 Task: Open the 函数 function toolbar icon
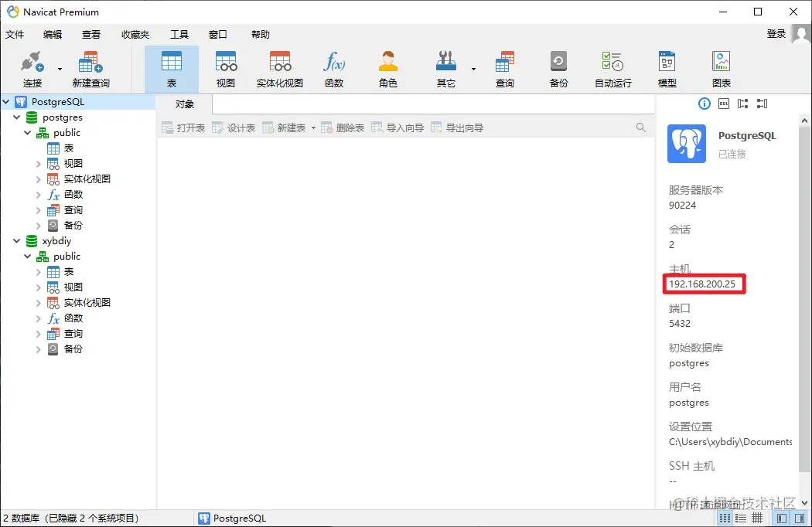[x=334, y=69]
